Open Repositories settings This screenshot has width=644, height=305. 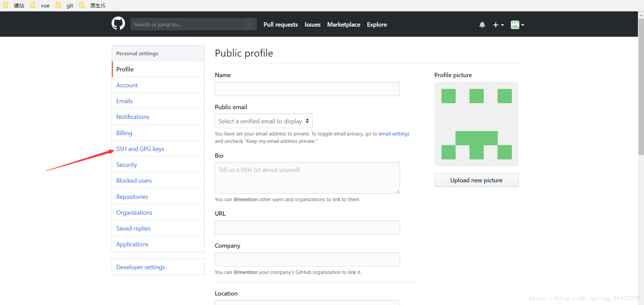tap(158, 196)
